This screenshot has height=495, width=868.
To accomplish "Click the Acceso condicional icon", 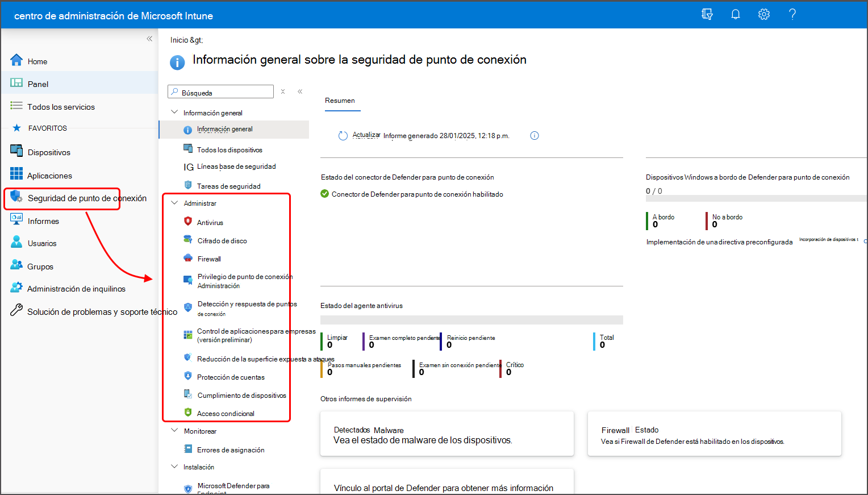I will tap(188, 413).
